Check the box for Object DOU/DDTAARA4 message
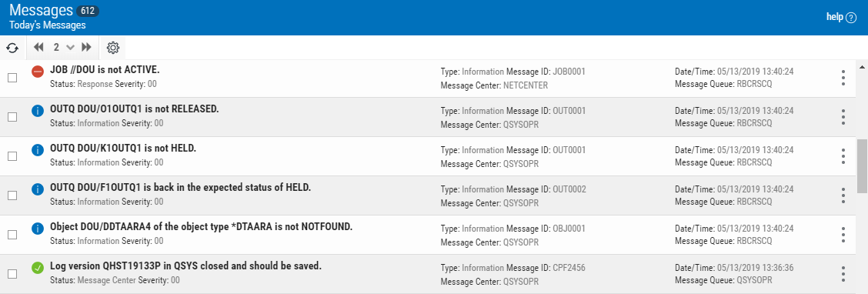 pos(12,234)
